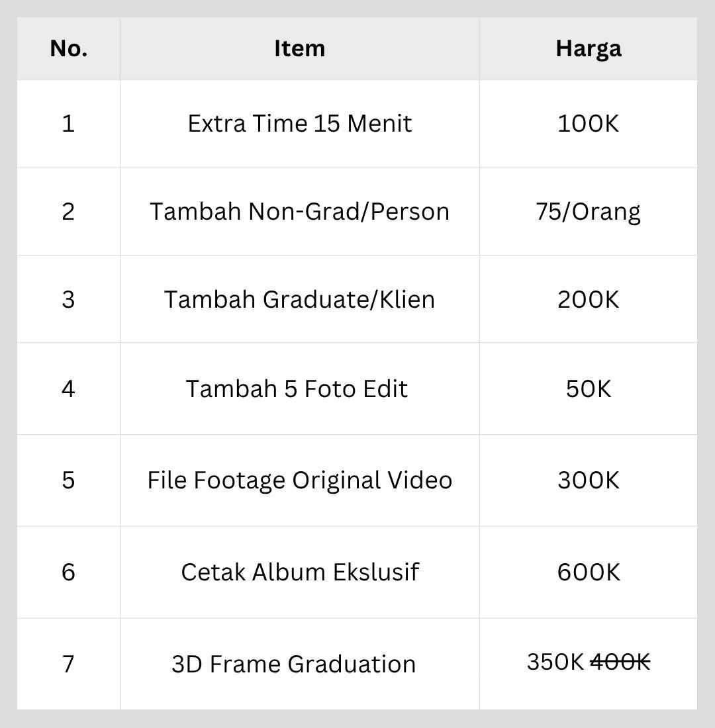Click the "No." column header
This screenshot has height=728, width=715.
point(69,48)
